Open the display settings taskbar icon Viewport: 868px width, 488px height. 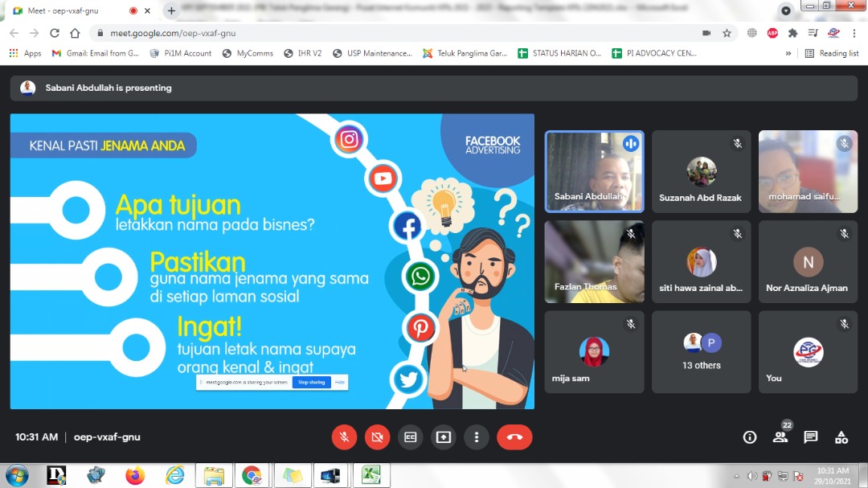tap(331, 476)
